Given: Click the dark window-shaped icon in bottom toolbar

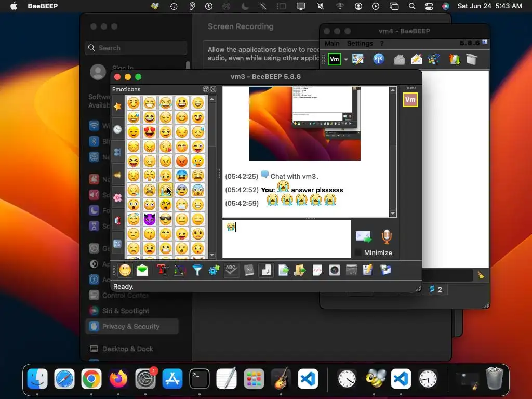Looking at the screenshot, I should click(x=352, y=270).
